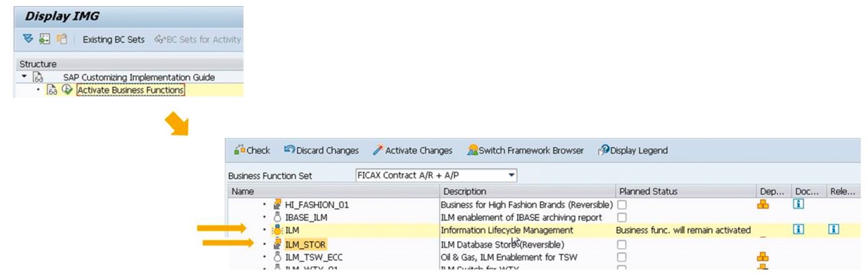The width and height of the screenshot is (868, 280).
Task: Collapse SAP Customizing Implementation Guide node
Action: [24, 77]
